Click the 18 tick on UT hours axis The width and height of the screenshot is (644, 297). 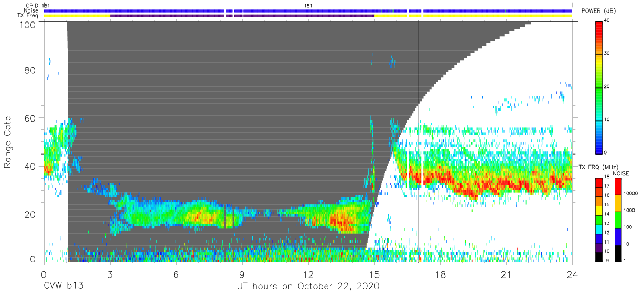tap(440, 273)
